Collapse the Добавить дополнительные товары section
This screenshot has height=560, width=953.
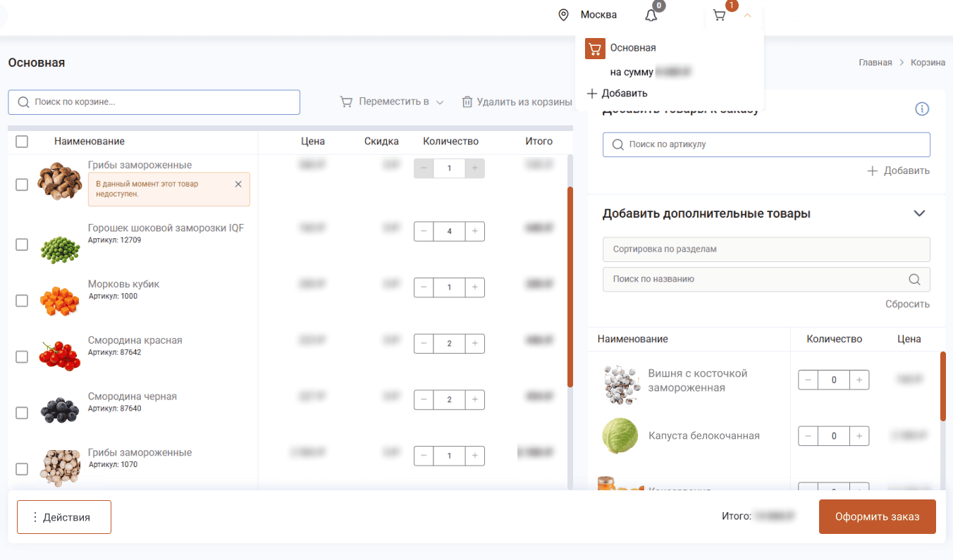point(919,213)
